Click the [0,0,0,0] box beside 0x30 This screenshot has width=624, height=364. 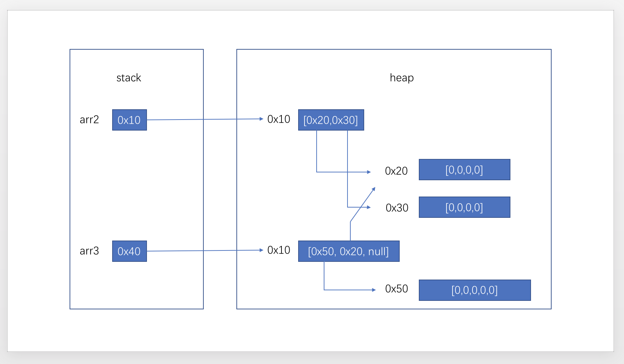464,207
